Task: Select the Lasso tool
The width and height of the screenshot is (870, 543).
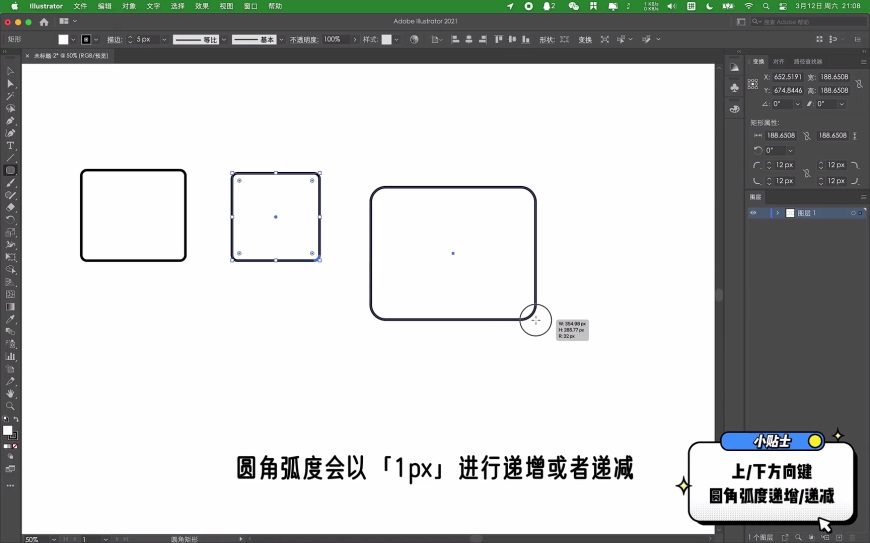Action: coord(10,108)
